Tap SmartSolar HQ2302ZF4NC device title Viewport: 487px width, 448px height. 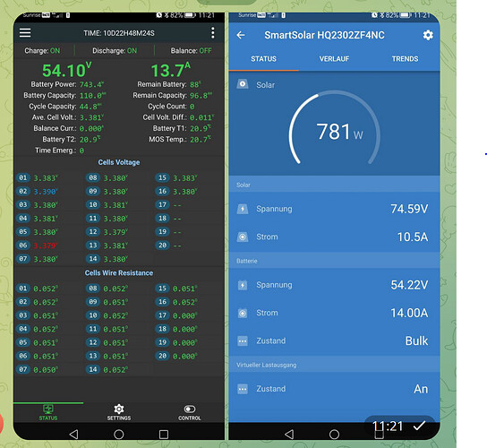click(x=324, y=35)
